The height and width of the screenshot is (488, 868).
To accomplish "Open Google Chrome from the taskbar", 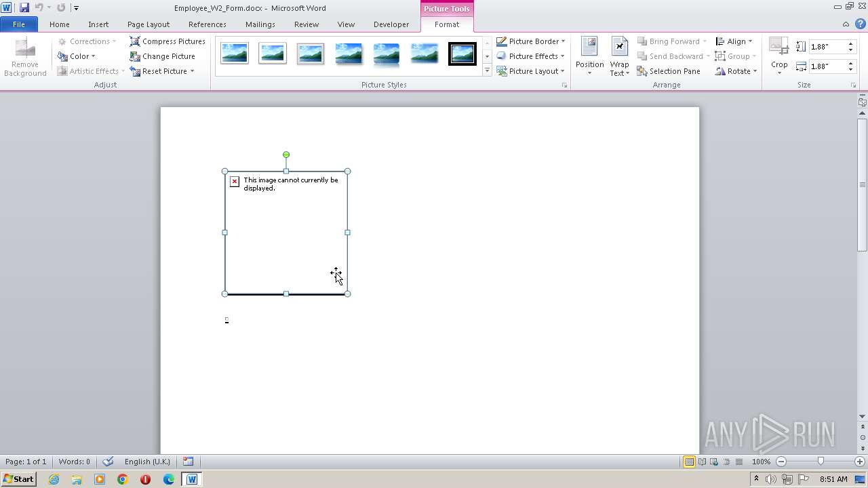I will pyautogui.click(x=122, y=479).
